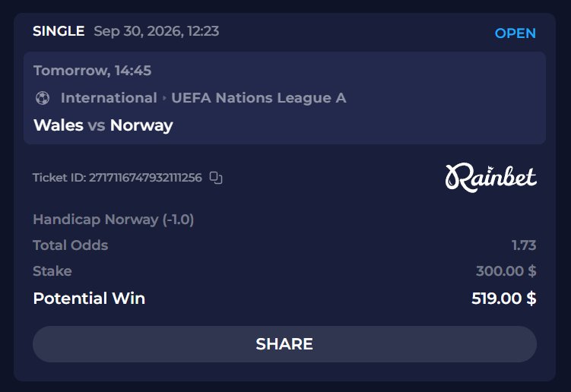Image resolution: width=571 pixels, height=392 pixels.
Task: Click the Potential Win amount 519.00 $
Action: coord(503,299)
